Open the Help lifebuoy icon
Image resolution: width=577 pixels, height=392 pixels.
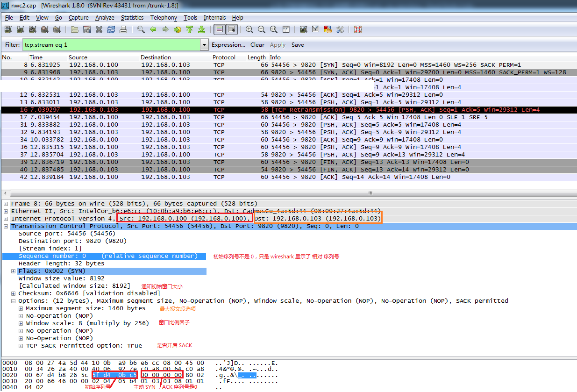click(358, 30)
